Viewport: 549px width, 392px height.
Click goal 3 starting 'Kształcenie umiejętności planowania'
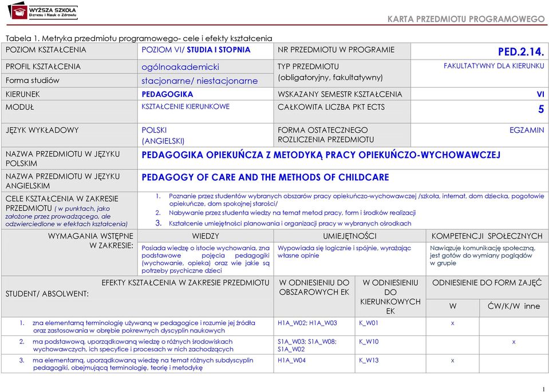tap(283, 223)
